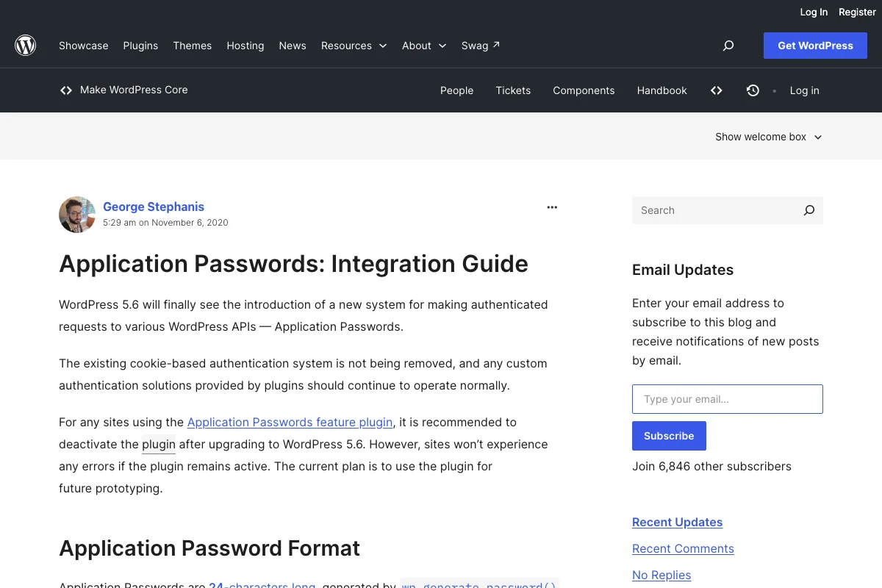Open Application Passwords feature plugin link
This screenshot has height=588, width=882.
coord(290,422)
